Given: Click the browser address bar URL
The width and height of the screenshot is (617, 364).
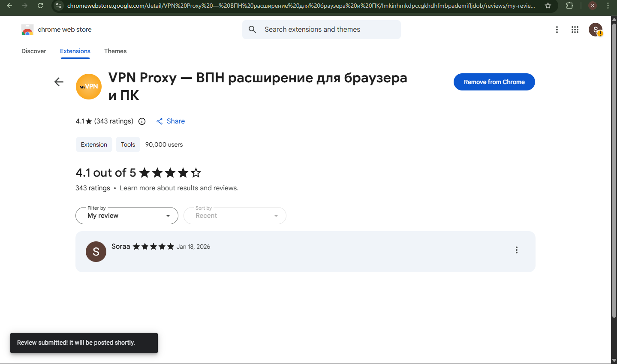Looking at the screenshot, I should pos(301,6).
